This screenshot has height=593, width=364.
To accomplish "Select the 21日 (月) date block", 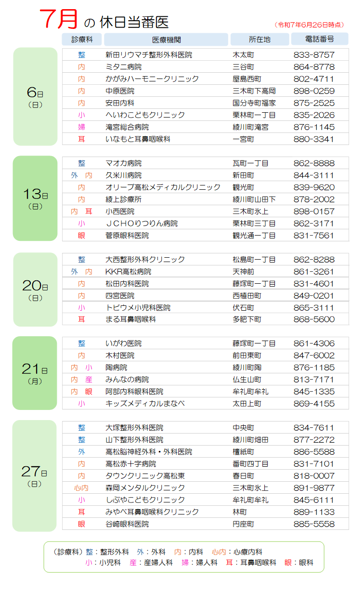I will [x=35, y=373].
